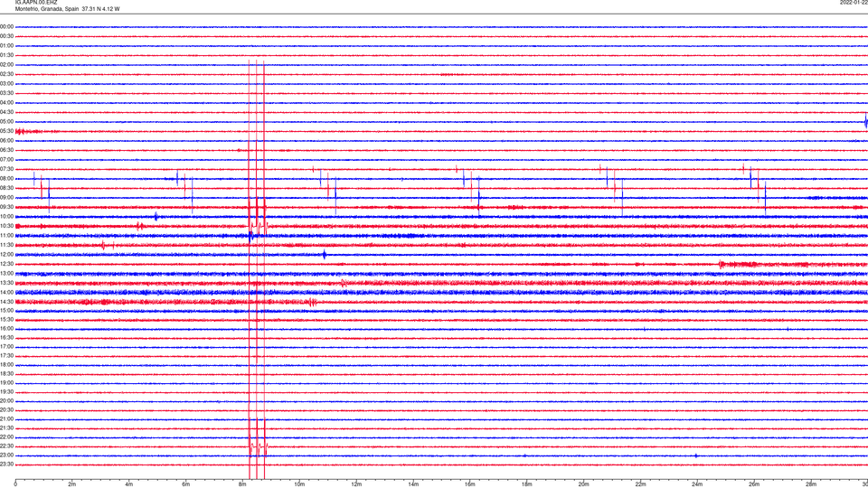Click the "26m" minute axis tick label

click(754, 484)
